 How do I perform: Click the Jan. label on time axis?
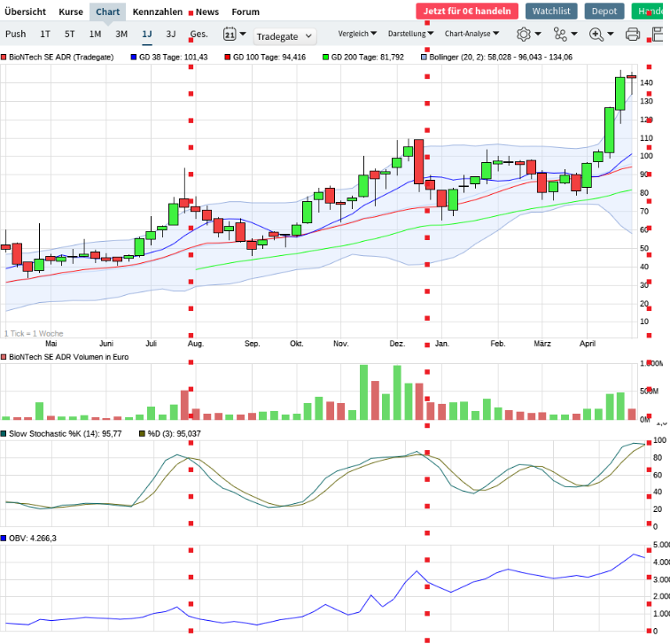pyautogui.click(x=442, y=344)
